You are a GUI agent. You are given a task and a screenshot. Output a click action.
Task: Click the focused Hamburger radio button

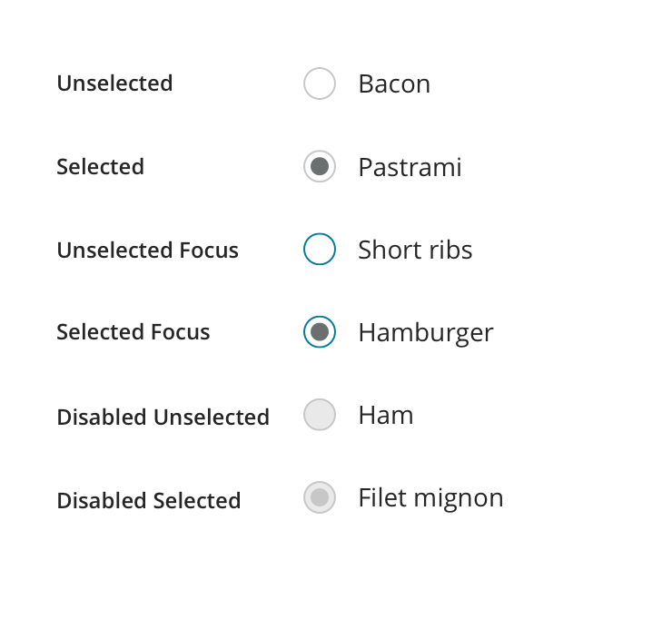320,331
